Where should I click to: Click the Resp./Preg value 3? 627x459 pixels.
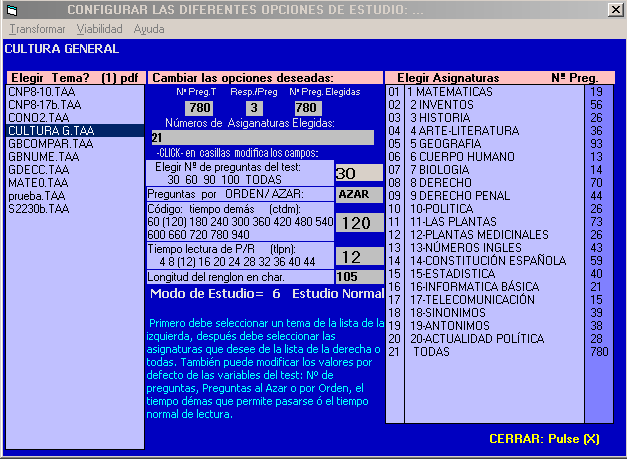[254, 108]
